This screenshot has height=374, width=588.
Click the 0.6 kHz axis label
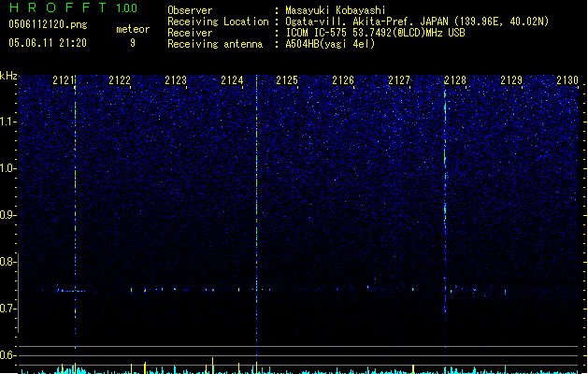click(8, 355)
